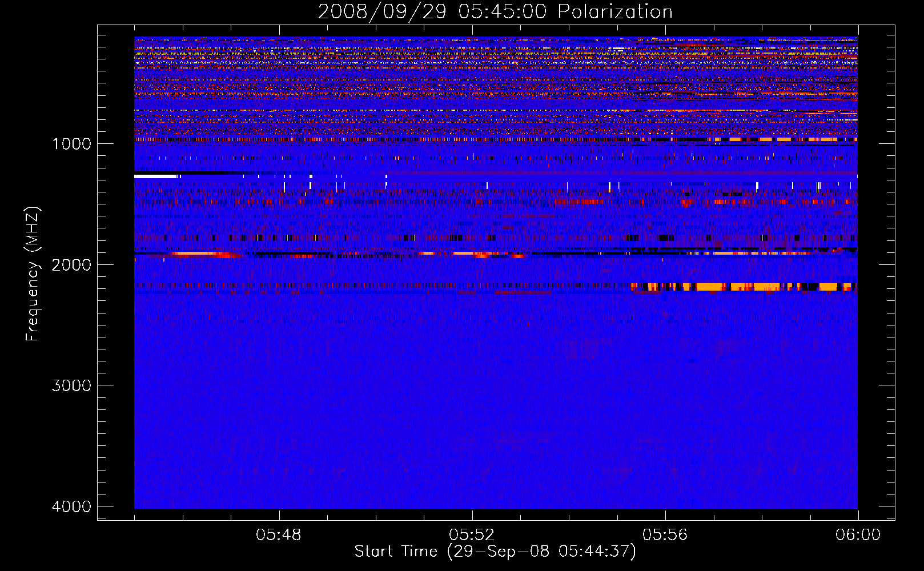The width and height of the screenshot is (924, 571).
Task: Click the 05:48 time tick label
Action: pos(279,535)
